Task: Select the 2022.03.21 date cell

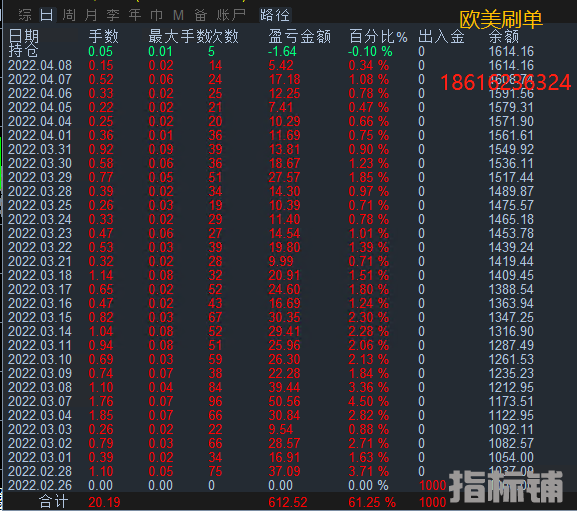Action: pyautogui.click(x=40, y=261)
